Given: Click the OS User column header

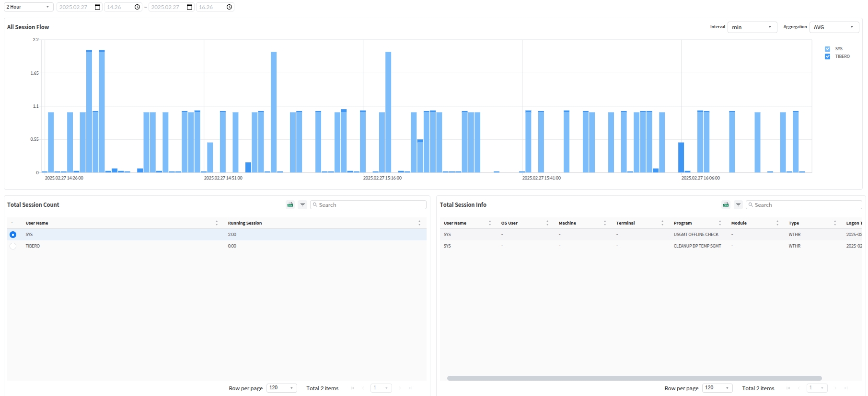Looking at the screenshot, I should pos(509,223).
